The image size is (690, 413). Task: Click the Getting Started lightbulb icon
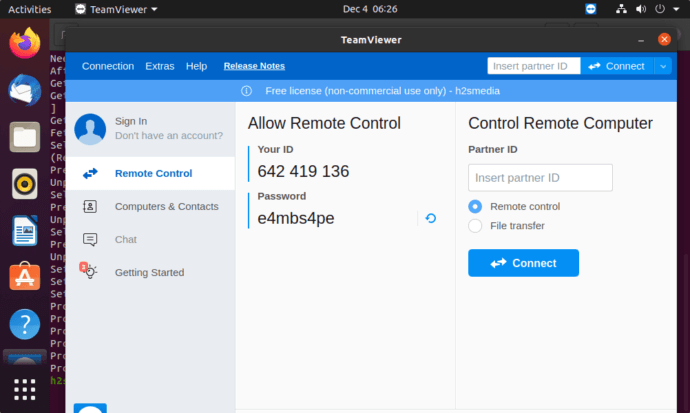88,271
